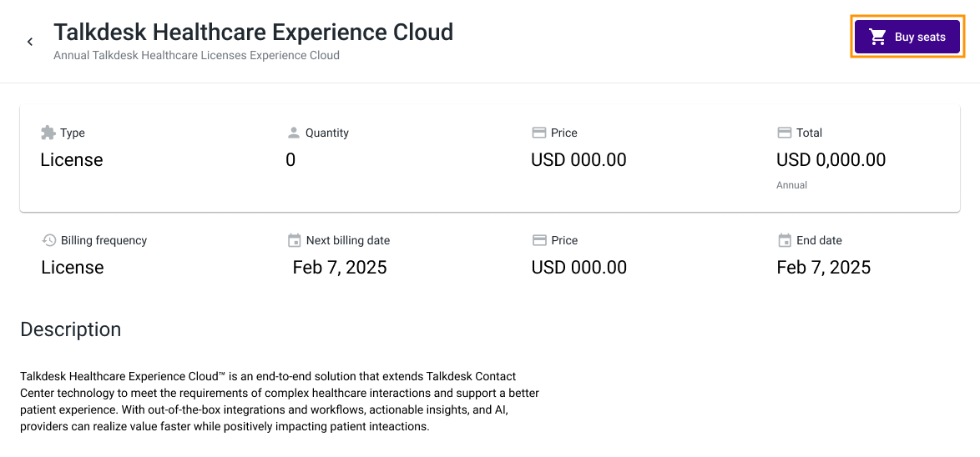Viewport: 980px width, 457px height.
Task: Click the product description paragraph
Action: pyautogui.click(x=280, y=402)
